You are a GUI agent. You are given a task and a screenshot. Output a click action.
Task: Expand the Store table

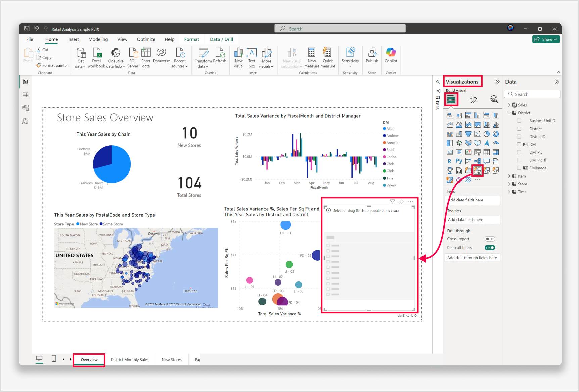(x=509, y=184)
